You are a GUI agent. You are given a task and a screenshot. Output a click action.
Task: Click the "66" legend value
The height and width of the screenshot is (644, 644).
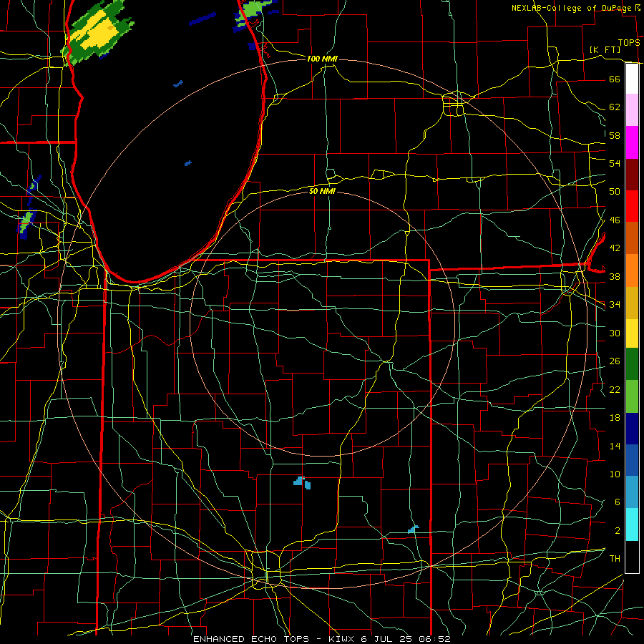tap(615, 79)
